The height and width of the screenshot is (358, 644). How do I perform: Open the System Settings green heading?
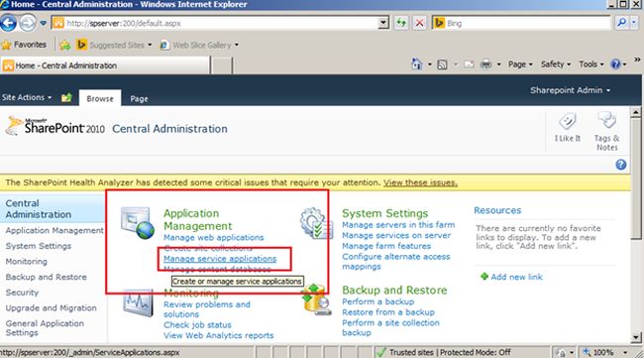(384, 213)
